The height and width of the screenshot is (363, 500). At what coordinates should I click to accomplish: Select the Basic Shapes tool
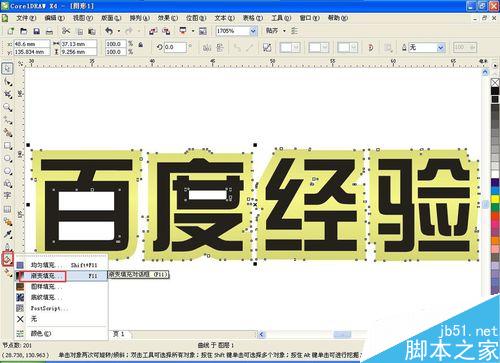click(8, 184)
